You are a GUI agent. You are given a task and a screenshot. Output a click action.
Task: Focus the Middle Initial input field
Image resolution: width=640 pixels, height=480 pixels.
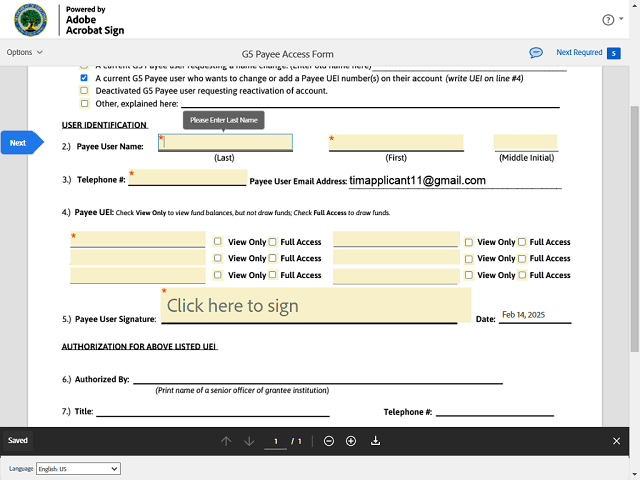[x=525, y=142]
